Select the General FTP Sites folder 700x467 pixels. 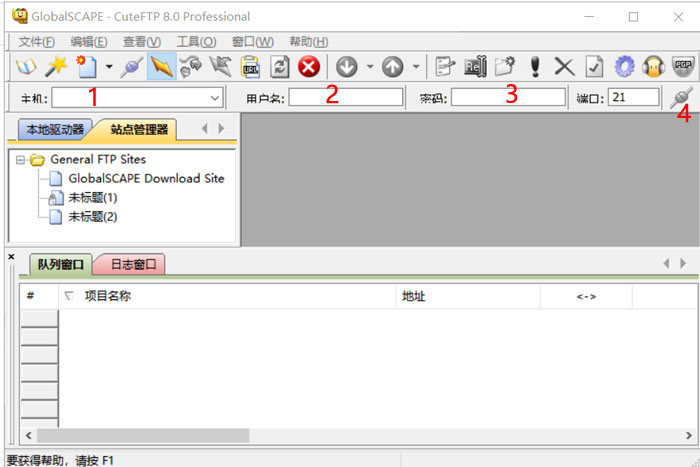pos(98,159)
